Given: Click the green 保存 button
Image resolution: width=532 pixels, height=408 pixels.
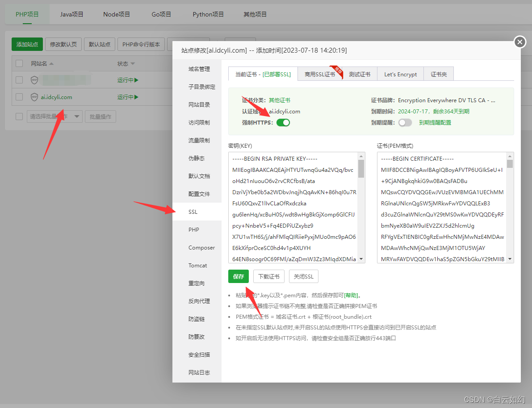Looking at the screenshot, I should 239,276.
